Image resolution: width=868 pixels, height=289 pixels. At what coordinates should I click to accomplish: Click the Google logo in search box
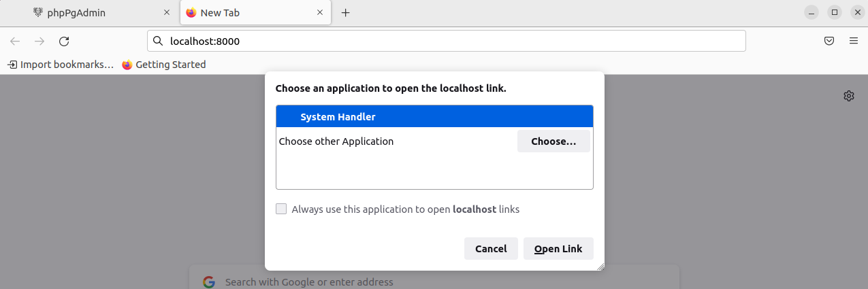[209, 282]
